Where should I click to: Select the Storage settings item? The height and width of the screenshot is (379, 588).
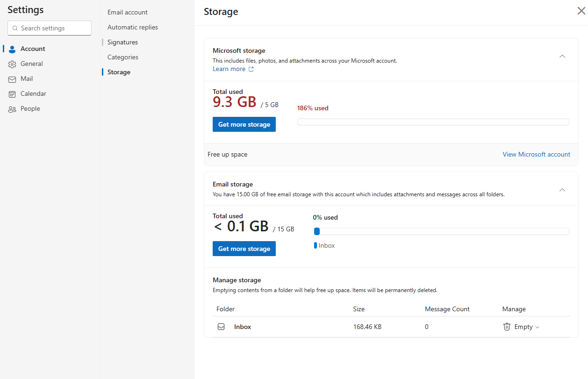119,72
